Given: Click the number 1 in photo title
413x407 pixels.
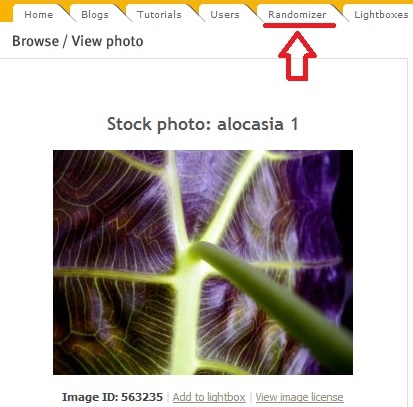Looking at the screenshot, I should (x=294, y=124).
